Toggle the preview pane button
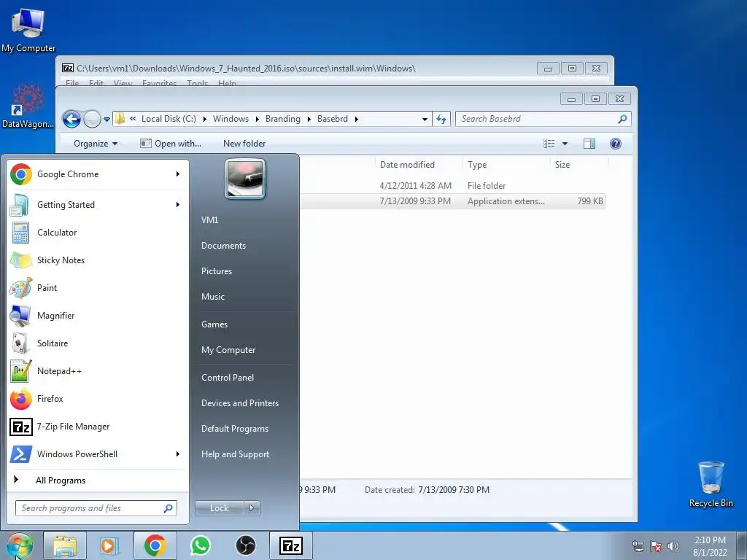The width and height of the screenshot is (747, 560). (x=589, y=144)
